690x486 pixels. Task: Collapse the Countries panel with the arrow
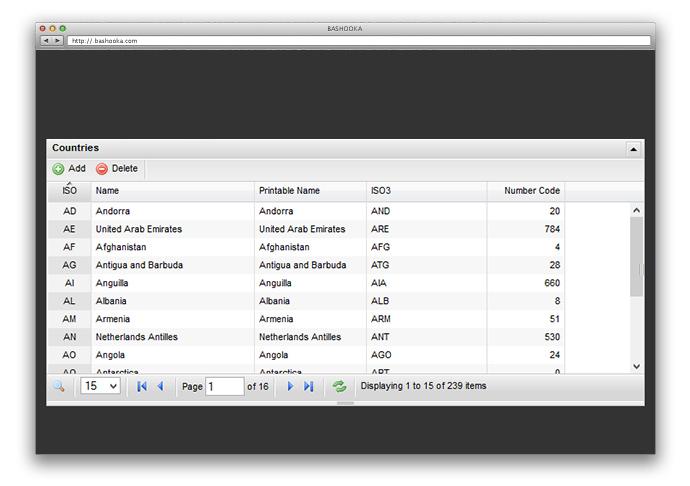(x=633, y=149)
